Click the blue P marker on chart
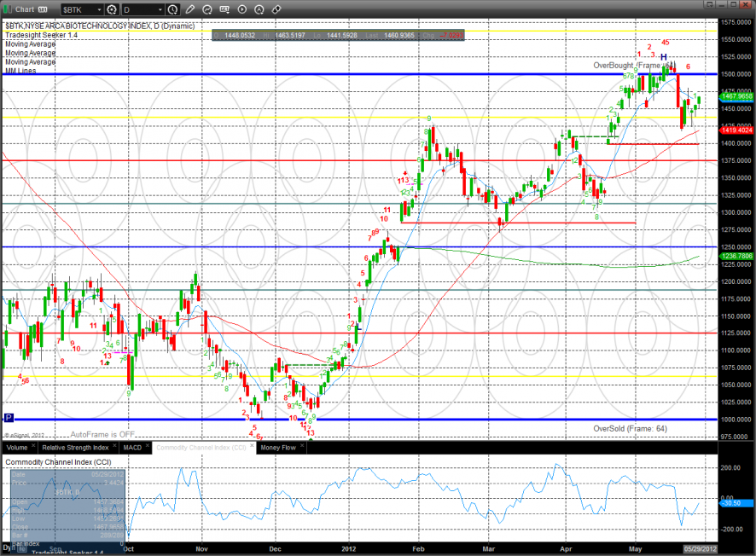The height and width of the screenshot is (556, 756). 9,418
